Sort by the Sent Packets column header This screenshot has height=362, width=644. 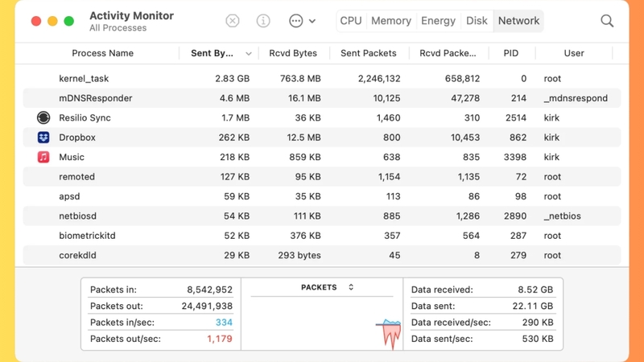369,53
